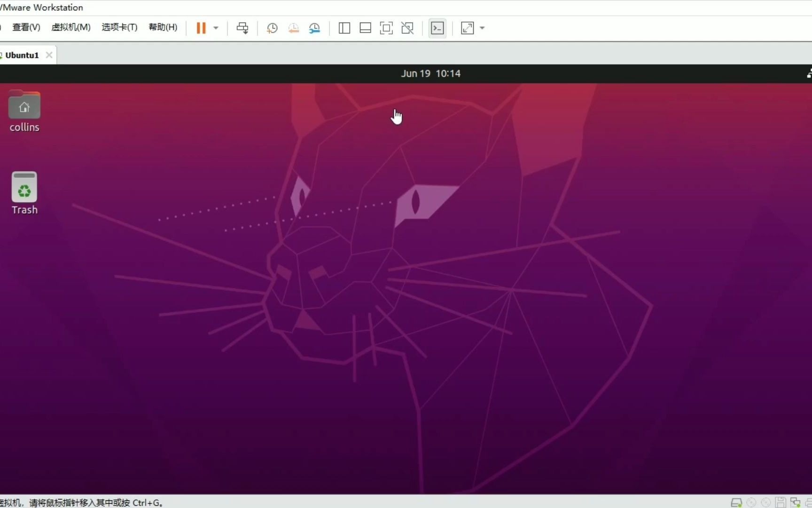Viewport: 812px width, 508px height.
Task: Open the 查看(V) menu
Action: [26, 27]
